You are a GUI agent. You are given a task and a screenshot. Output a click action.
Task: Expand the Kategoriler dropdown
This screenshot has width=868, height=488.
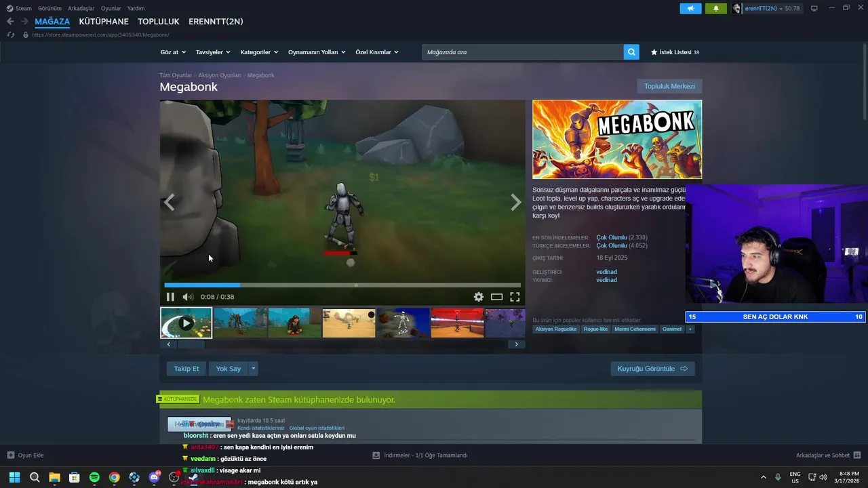coord(259,52)
